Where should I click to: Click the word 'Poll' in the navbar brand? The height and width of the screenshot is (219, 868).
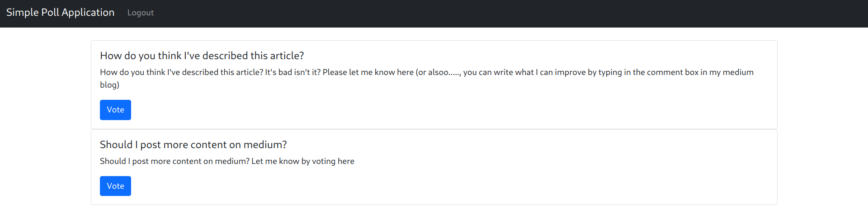pos(50,13)
